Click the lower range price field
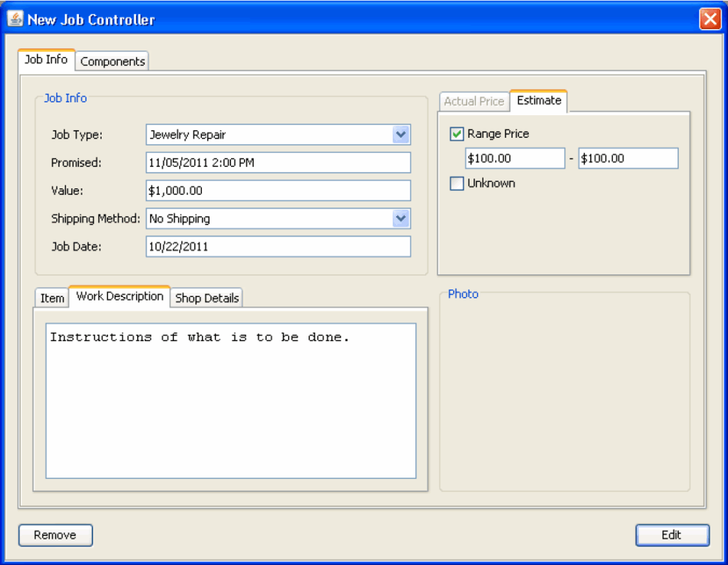This screenshot has width=728, height=565. tap(515, 158)
